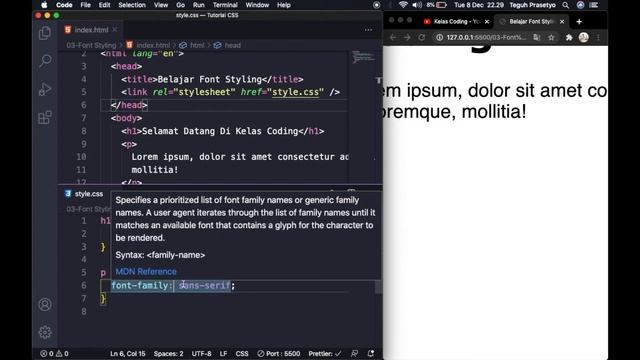This screenshot has width=640, height=360.
Task: Open the Terminal menu
Action: [x=225, y=5]
